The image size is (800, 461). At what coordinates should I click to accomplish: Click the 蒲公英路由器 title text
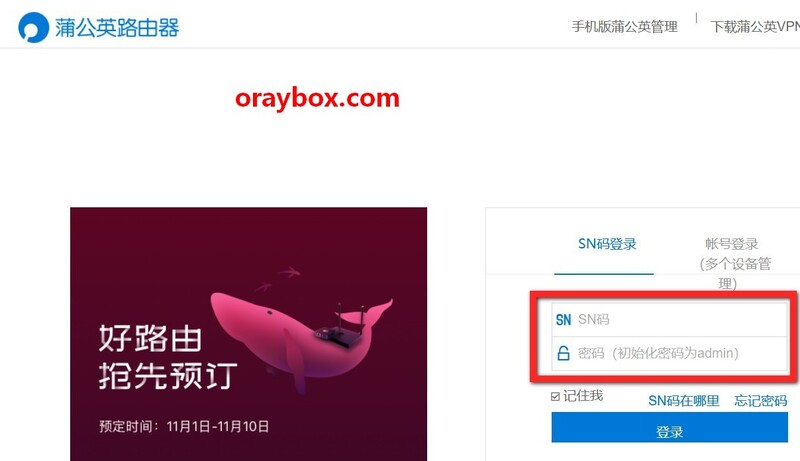point(117,28)
